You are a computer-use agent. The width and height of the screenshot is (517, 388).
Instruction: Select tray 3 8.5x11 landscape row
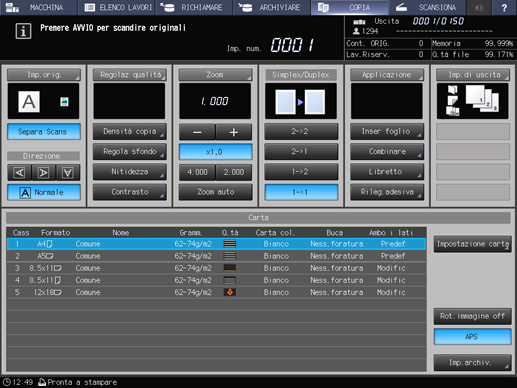pos(216,268)
